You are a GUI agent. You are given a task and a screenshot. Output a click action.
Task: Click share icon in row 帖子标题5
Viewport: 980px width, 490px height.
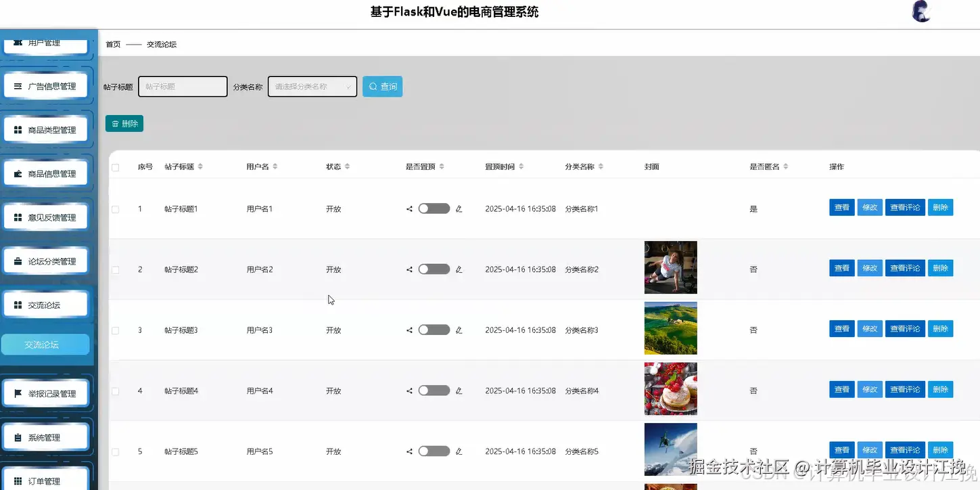(409, 451)
